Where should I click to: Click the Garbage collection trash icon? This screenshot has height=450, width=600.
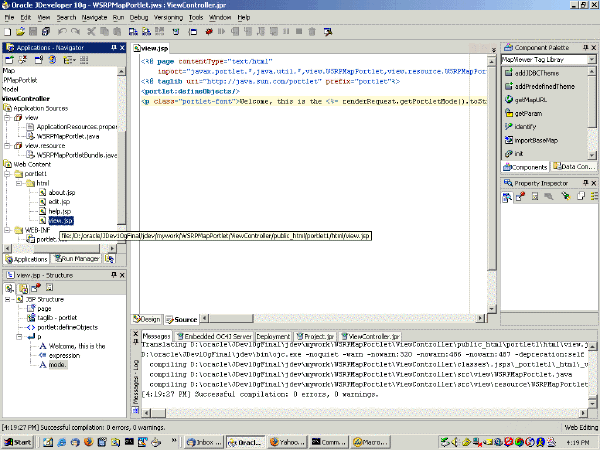click(312, 32)
